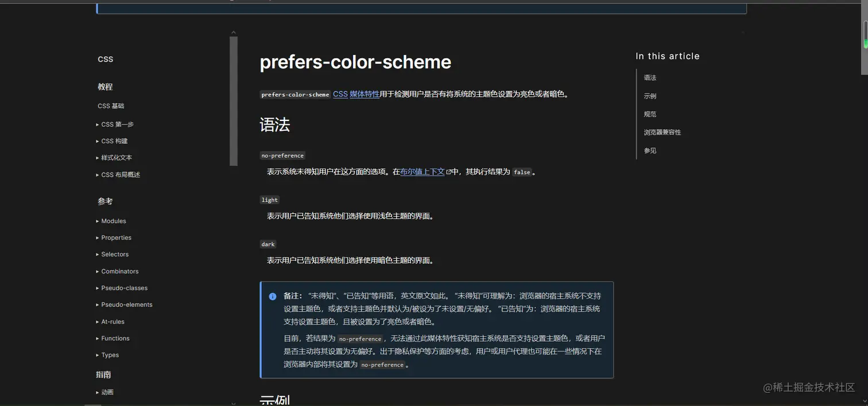Click the false inline code value
This screenshot has height=406, width=868.
pos(522,172)
